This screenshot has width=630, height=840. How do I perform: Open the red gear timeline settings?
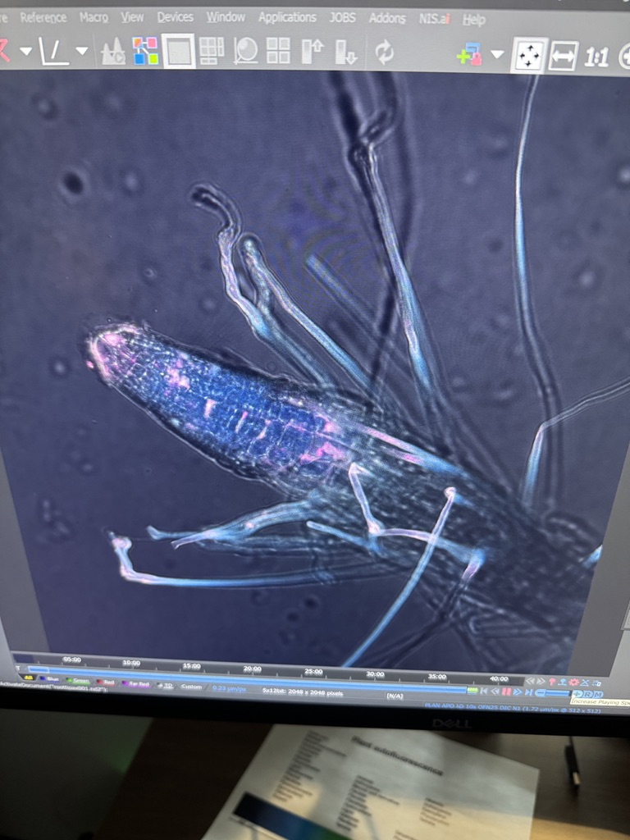click(573, 682)
